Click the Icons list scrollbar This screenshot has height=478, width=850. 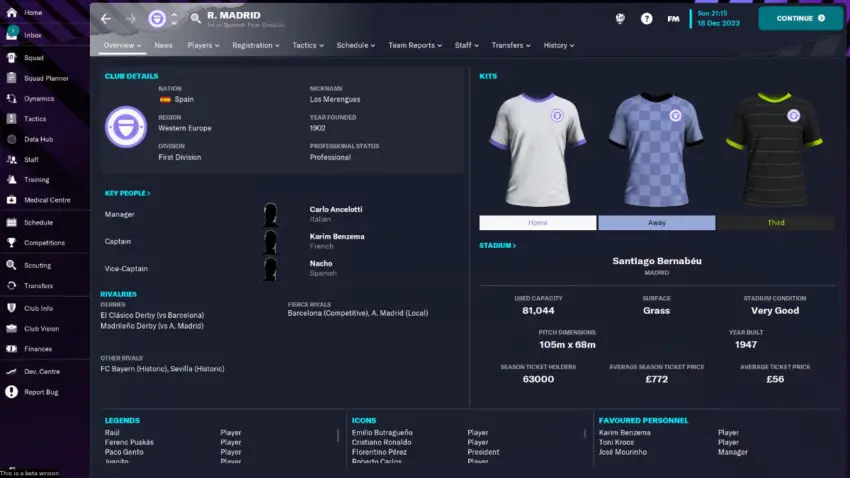point(585,434)
